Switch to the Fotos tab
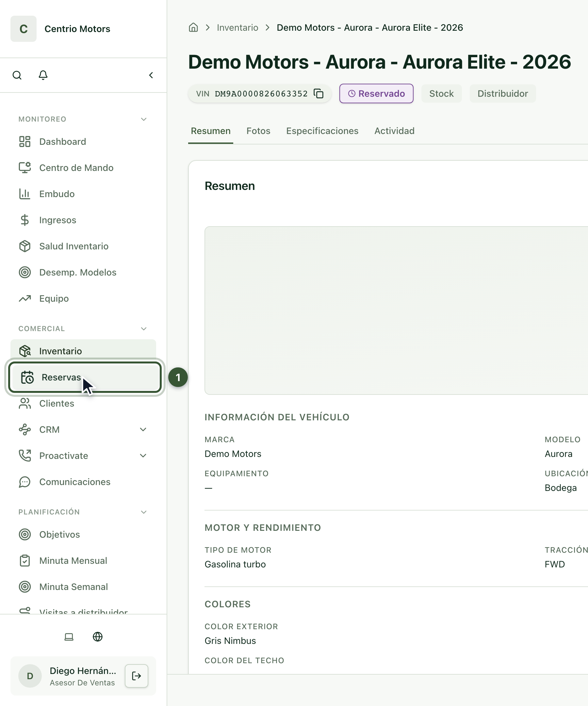 (x=258, y=131)
